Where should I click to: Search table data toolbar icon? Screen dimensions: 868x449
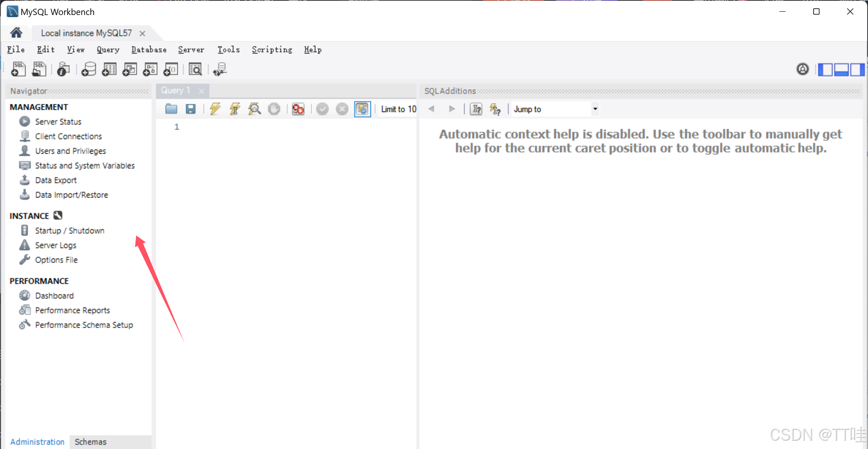[x=195, y=69]
